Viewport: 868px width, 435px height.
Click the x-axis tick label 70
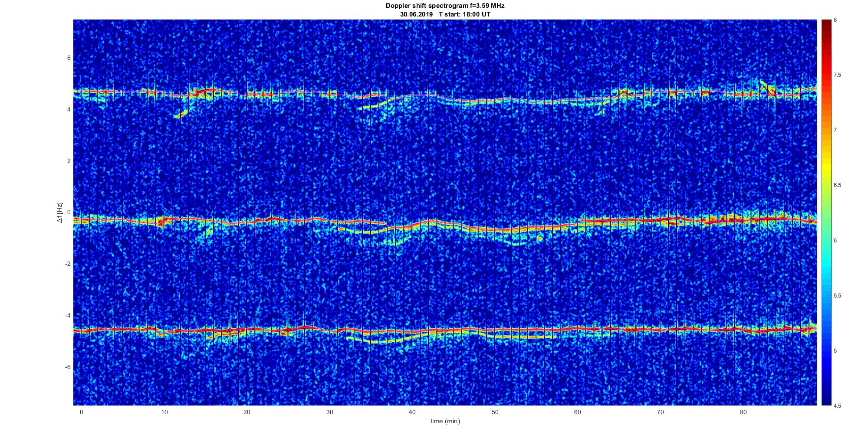[x=660, y=412]
